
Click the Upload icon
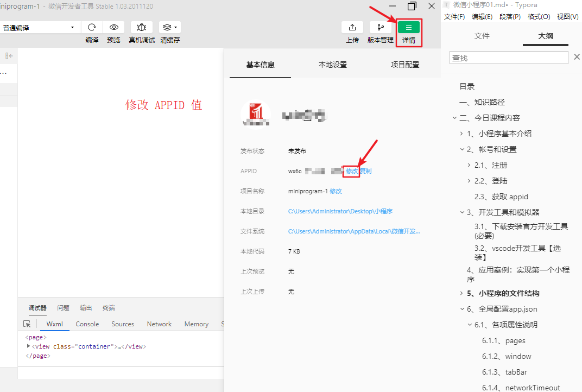click(352, 27)
